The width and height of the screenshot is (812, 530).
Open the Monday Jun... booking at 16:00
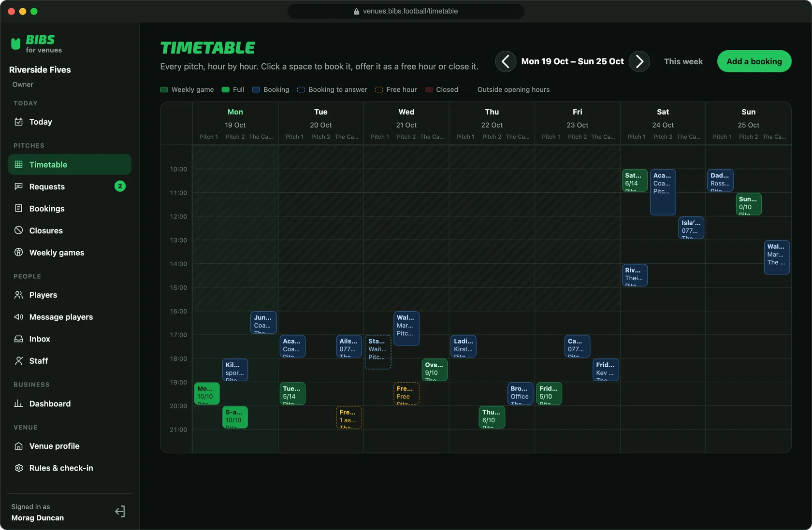263,323
